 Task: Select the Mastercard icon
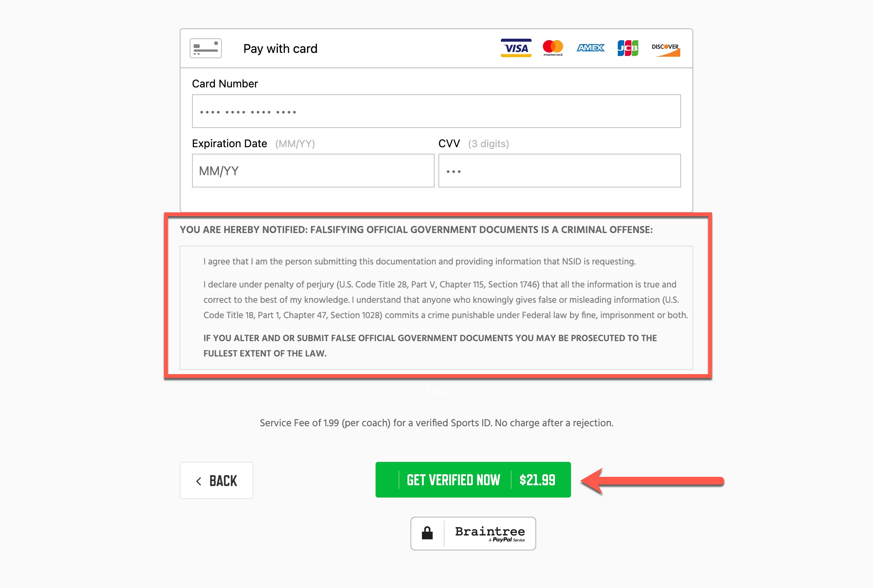pos(553,48)
